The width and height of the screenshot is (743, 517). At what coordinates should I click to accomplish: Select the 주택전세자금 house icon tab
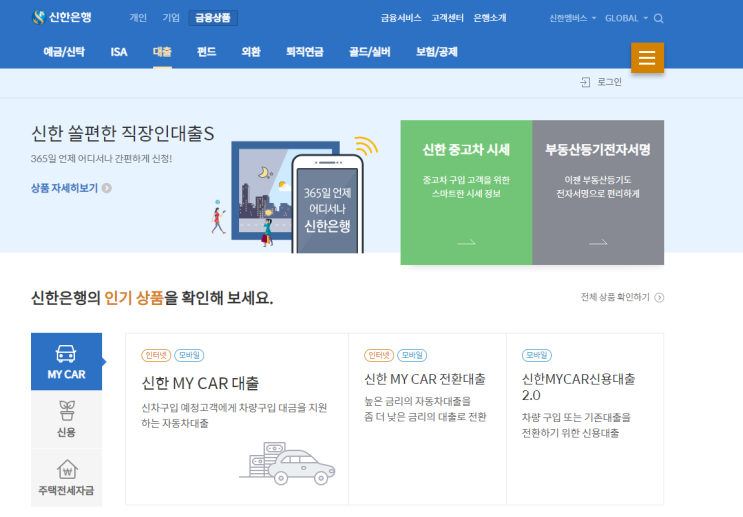point(66,478)
